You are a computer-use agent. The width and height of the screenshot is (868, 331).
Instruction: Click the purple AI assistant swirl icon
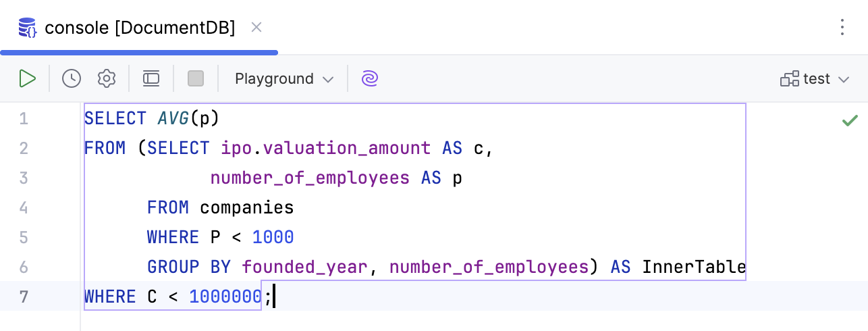(x=369, y=78)
